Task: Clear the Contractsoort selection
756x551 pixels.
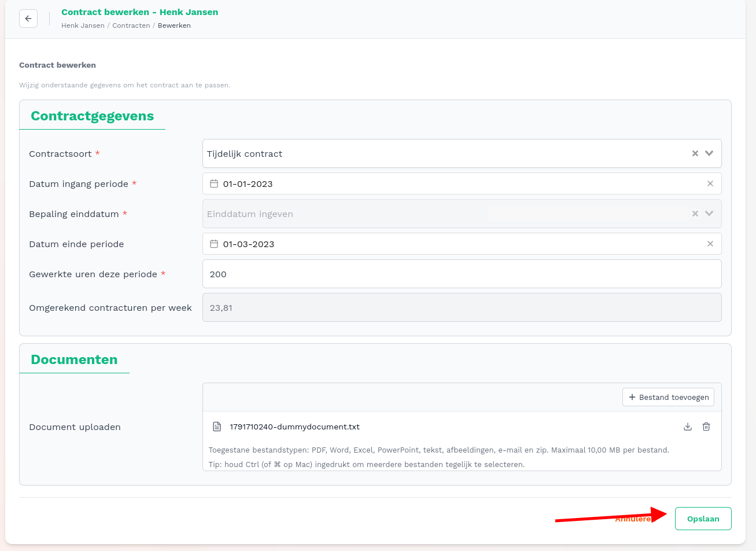Action: [x=695, y=153]
